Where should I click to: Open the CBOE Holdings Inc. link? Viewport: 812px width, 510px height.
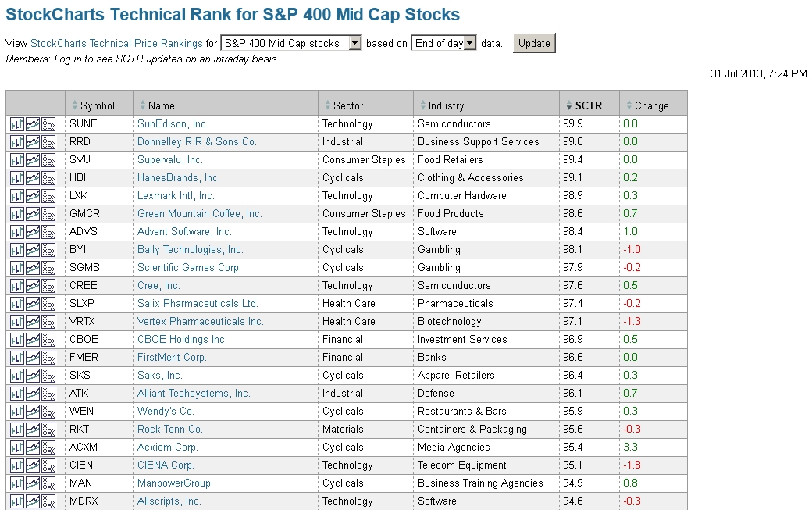pyautogui.click(x=182, y=340)
